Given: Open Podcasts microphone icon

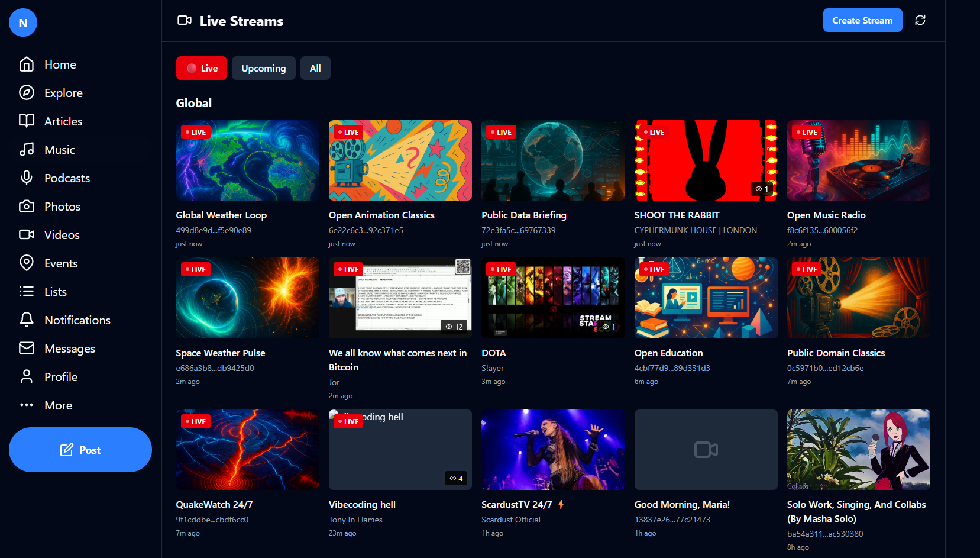Looking at the screenshot, I should coord(27,178).
